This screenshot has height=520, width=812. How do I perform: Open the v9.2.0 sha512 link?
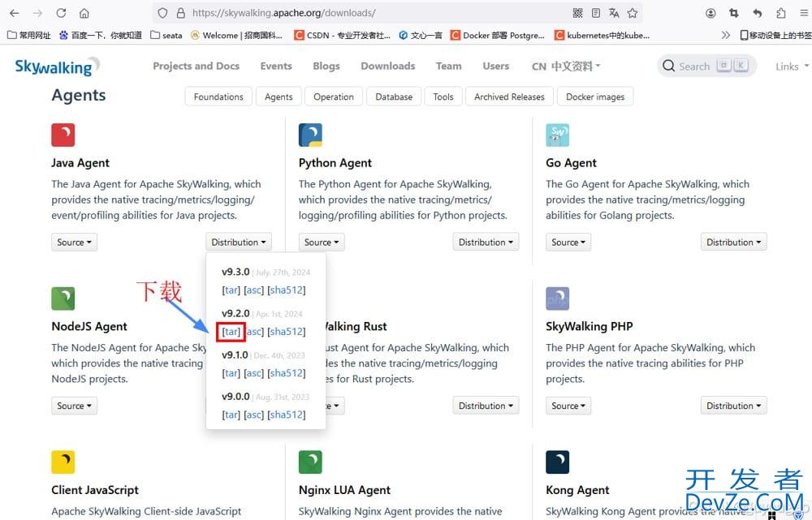287,332
